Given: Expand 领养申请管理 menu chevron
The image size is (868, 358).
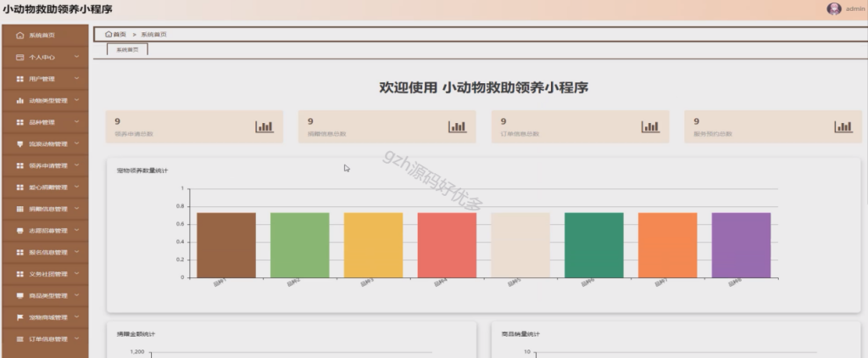Looking at the screenshot, I should pos(77,165).
